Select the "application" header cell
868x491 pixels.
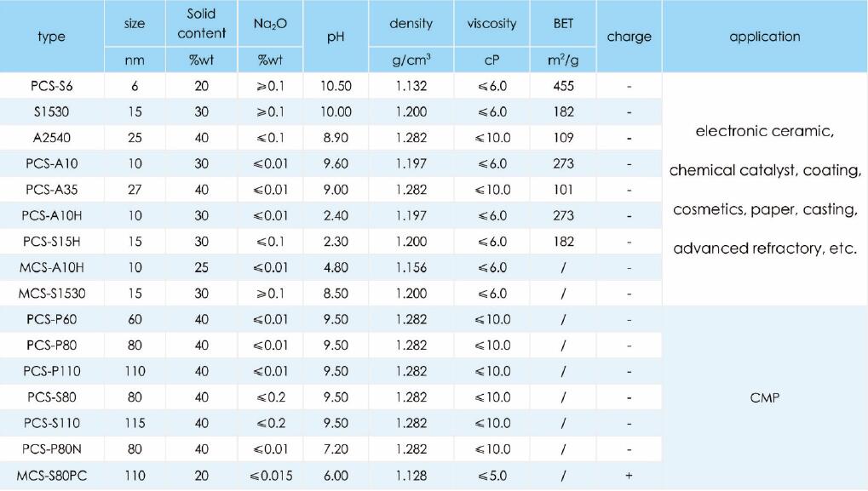[764, 37]
